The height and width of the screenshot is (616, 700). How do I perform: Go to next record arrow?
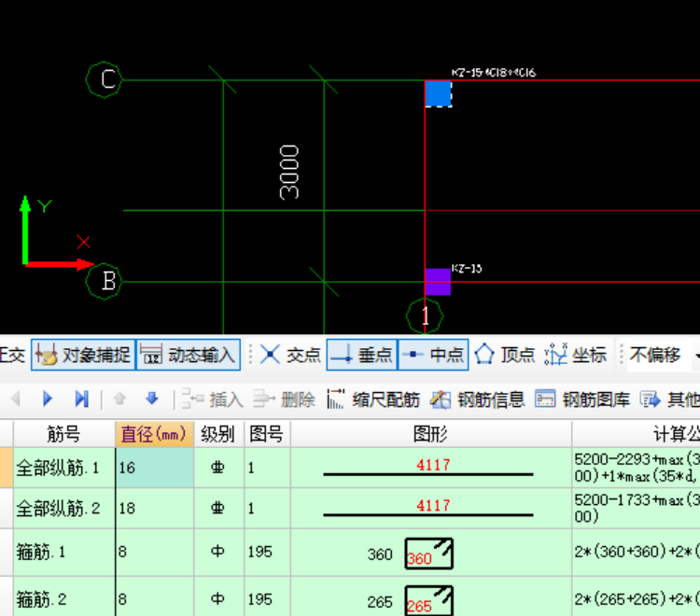pos(48,399)
